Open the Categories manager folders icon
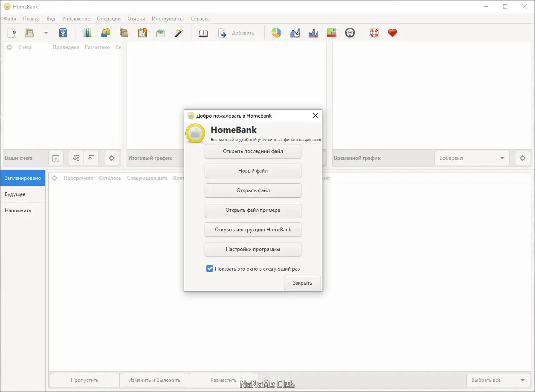Image resolution: width=535 pixels, height=392 pixels. [124, 33]
